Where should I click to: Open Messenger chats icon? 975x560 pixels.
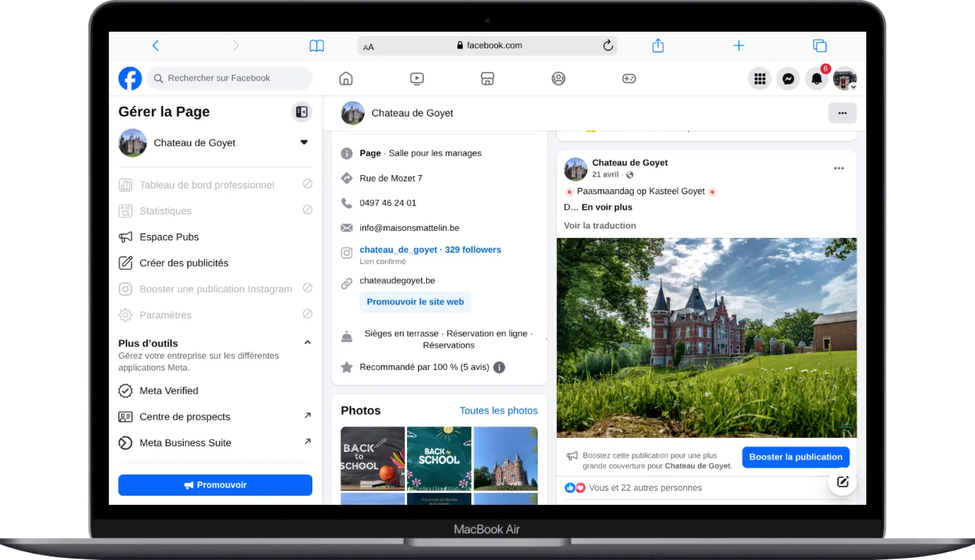click(788, 78)
